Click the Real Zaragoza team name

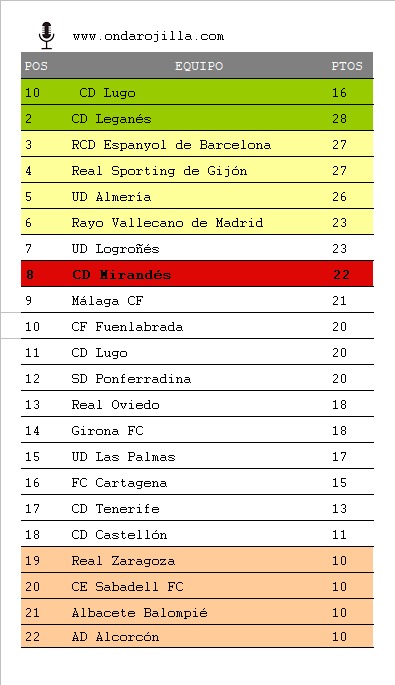(123, 560)
